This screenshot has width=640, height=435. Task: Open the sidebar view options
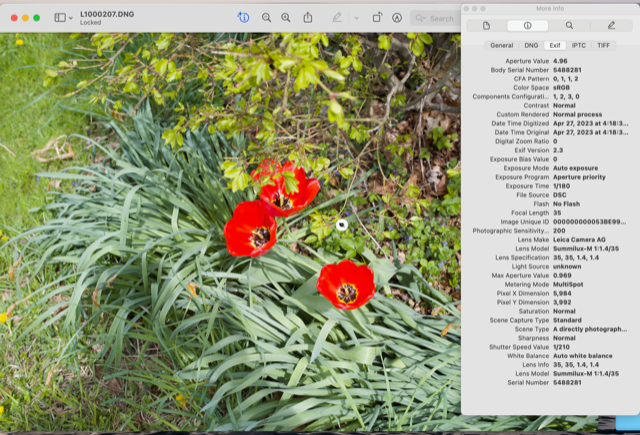pyautogui.click(x=62, y=17)
